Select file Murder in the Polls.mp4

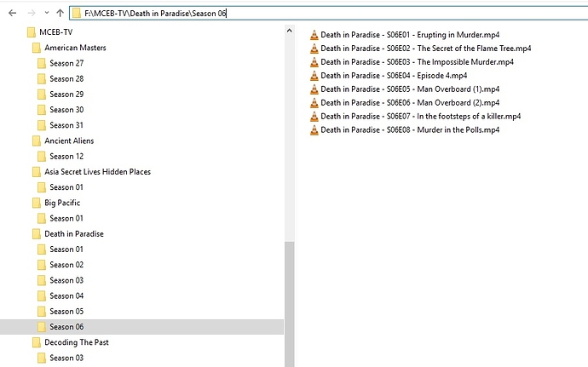(410, 130)
